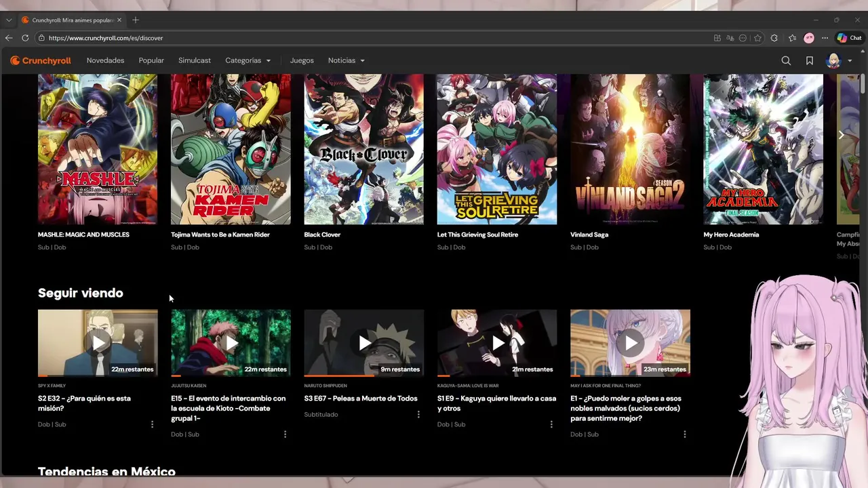Open the Copilot Chat button
The image size is (868, 488).
click(849, 38)
